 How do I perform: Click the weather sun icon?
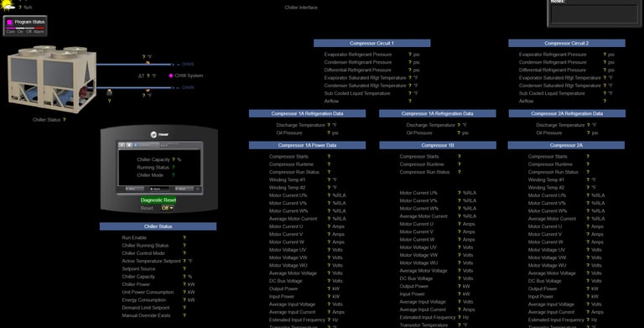(8, 5)
